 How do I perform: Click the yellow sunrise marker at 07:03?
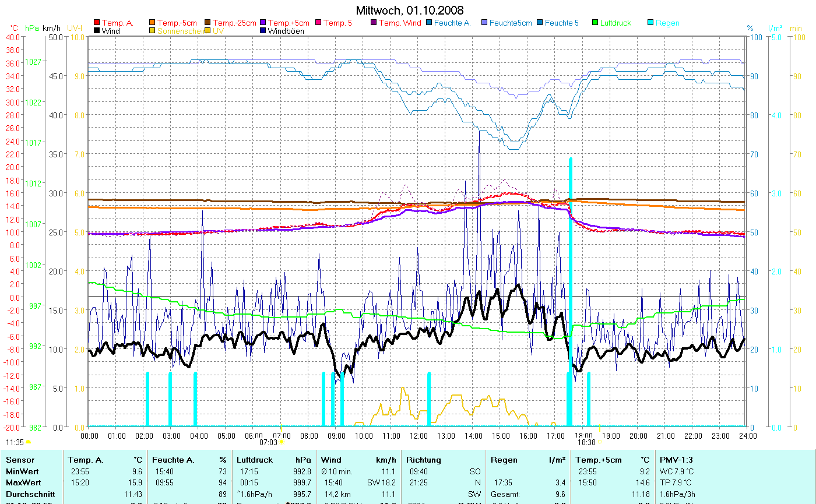pos(281,442)
